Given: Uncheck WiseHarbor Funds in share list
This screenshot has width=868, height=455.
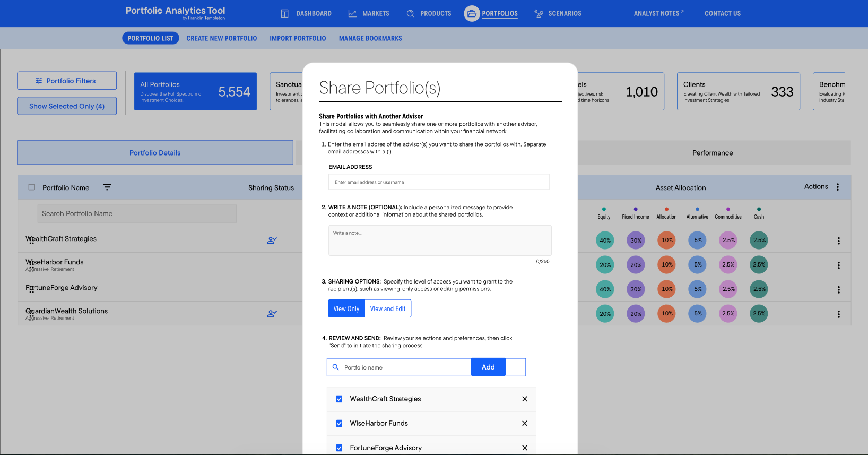Looking at the screenshot, I should [339, 423].
